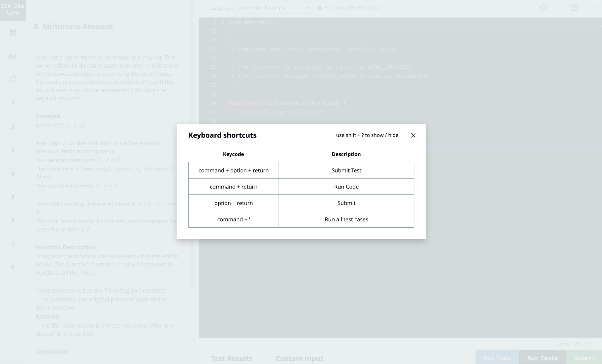The width and height of the screenshot is (602, 364).
Task: Switch to the Custom Input tab
Action: tap(299, 358)
